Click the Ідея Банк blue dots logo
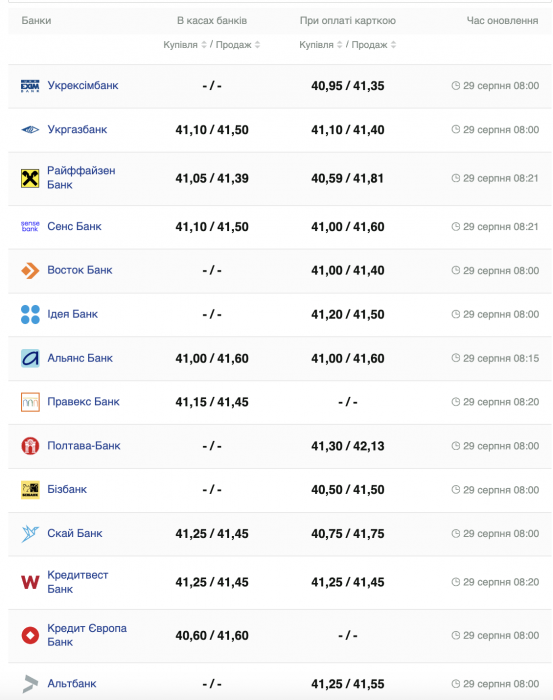The image size is (553, 700). click(x=30, y=314)
